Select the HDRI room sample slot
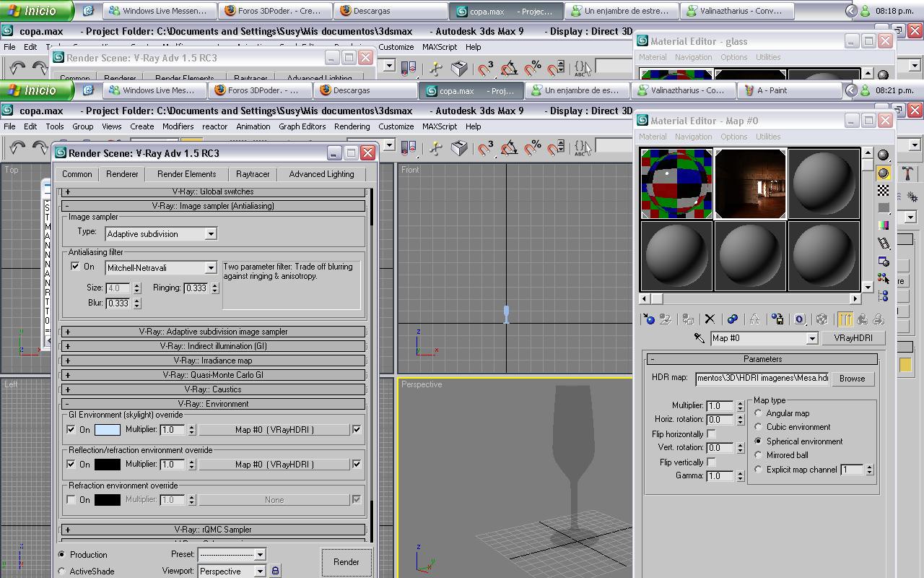The width and height of the screenshot is (924, 578). [x=750, y=184]
